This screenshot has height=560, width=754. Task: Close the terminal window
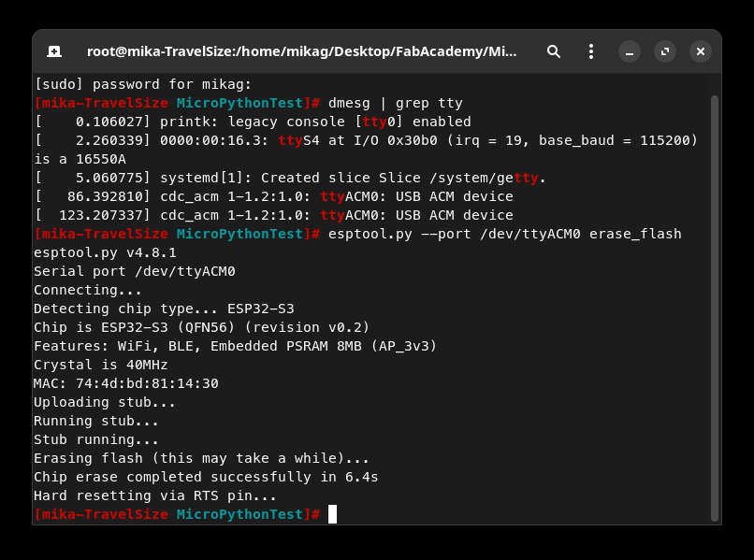(701, 51)
